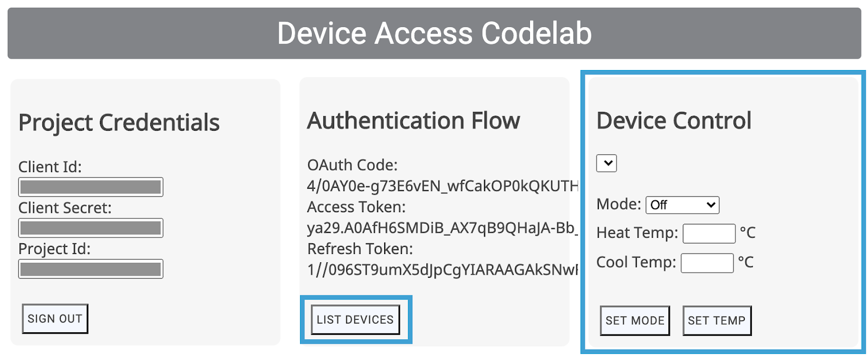Focus the Client Secret text box

pyautogui.click(x=91, y=228)
